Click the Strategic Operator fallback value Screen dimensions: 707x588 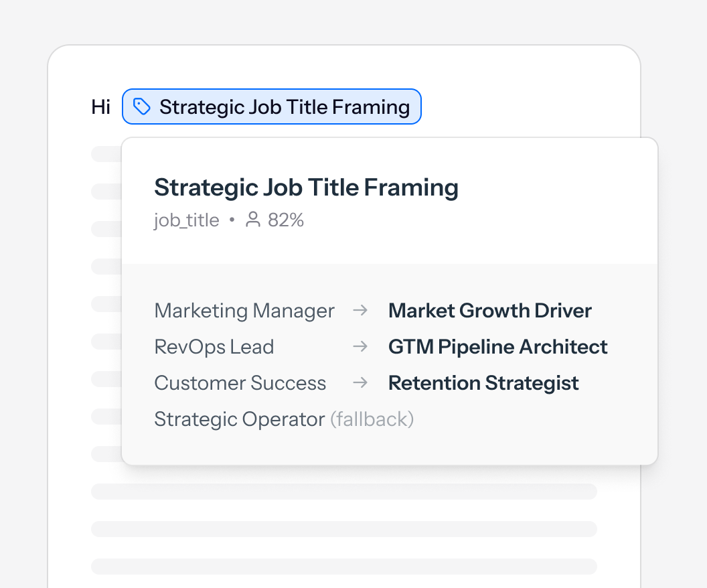[239, 419]
